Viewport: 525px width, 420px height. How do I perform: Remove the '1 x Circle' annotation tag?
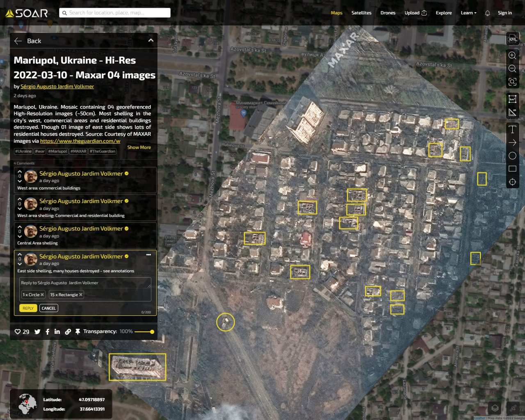tap(42, 294)
